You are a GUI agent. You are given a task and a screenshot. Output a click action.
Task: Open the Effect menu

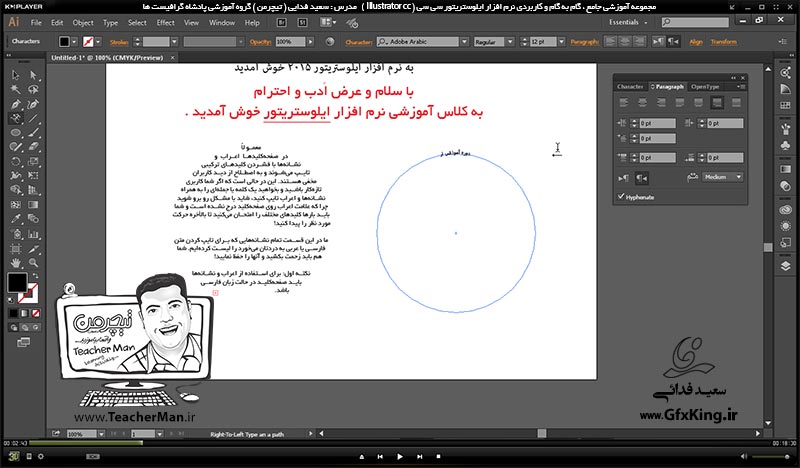165,22
